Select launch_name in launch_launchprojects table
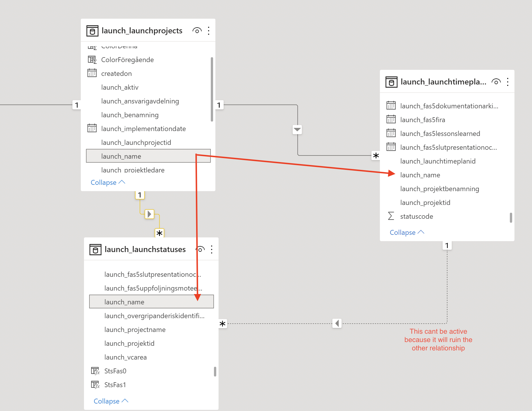 click(x=148, y=156)
